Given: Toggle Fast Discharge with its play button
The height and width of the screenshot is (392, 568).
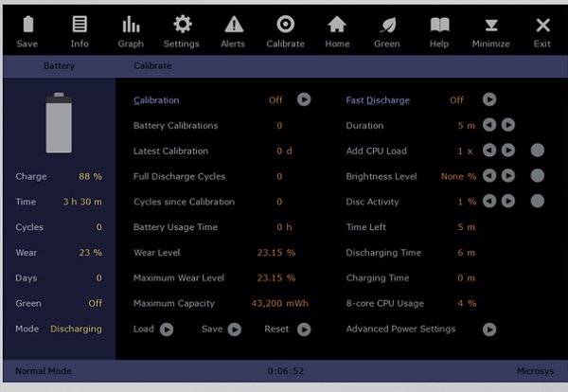Looking at the screenshot, I should pyautogui.click(x=489, y=99).
